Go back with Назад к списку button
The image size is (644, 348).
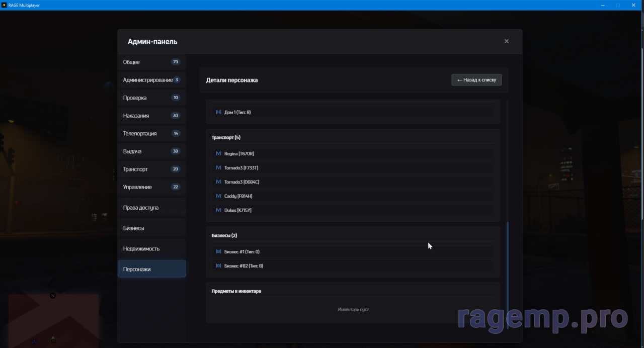[476, 80]
